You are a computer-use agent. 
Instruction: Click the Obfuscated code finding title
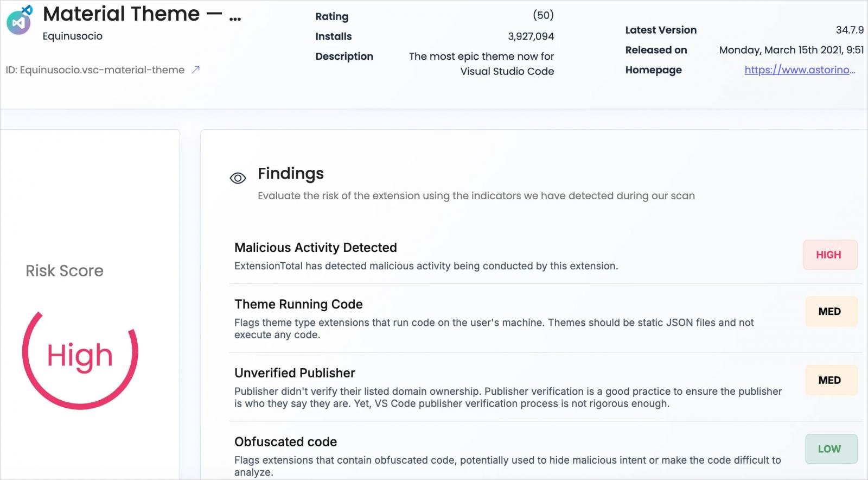[x=285, y=442]
